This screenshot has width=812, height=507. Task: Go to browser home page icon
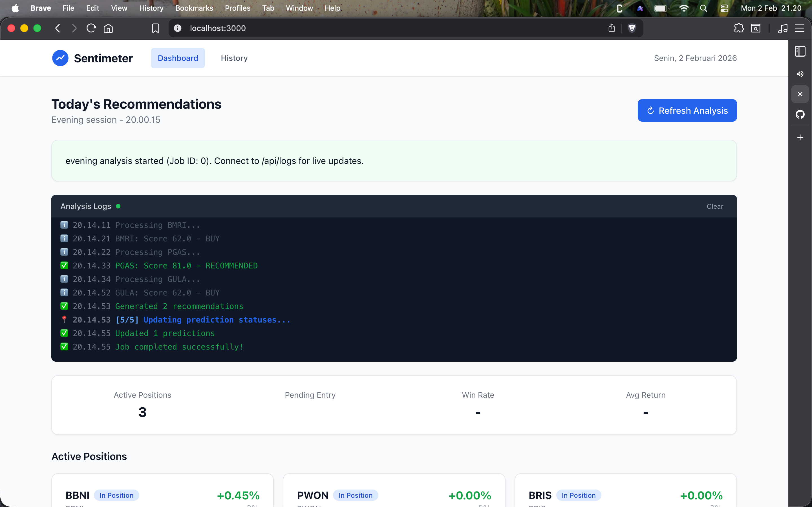click(x=108, y=28)
